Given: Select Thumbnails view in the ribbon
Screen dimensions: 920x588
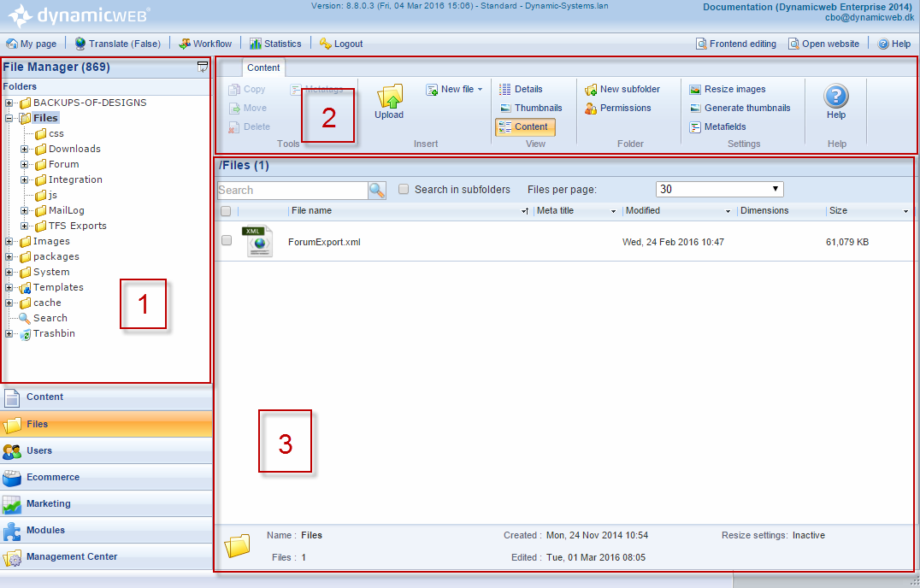Looking at the screenshot, I should pyautogui.click(x=530, y=108).
